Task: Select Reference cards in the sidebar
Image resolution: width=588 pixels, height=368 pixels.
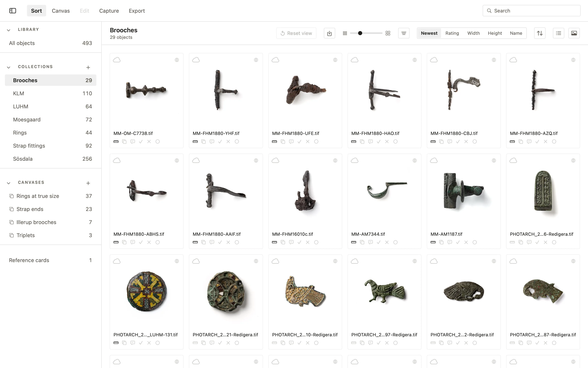Action: tap(51, 260)
